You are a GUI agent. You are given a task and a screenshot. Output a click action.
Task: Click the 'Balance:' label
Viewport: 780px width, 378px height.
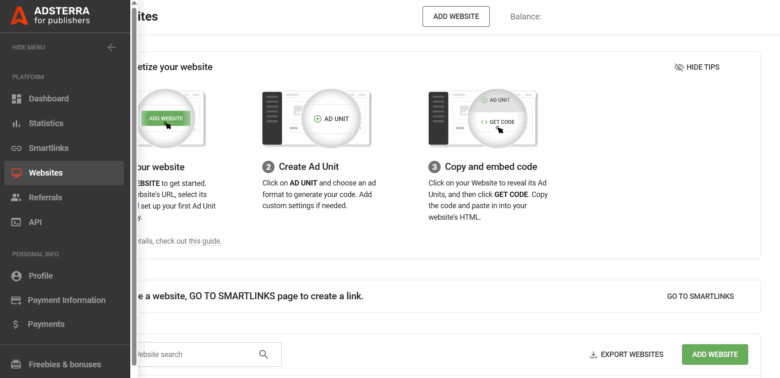pyautogui.click(x=526, y=16)
